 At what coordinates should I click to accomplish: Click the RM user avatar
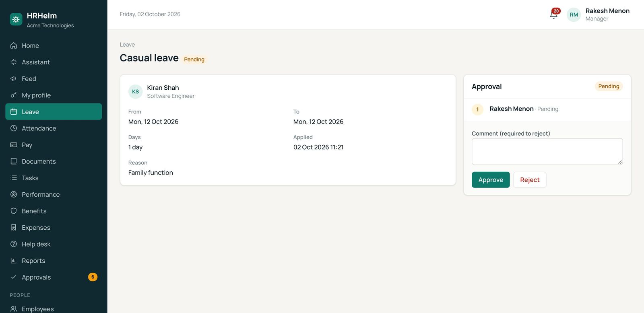click(x=574, y=14)
